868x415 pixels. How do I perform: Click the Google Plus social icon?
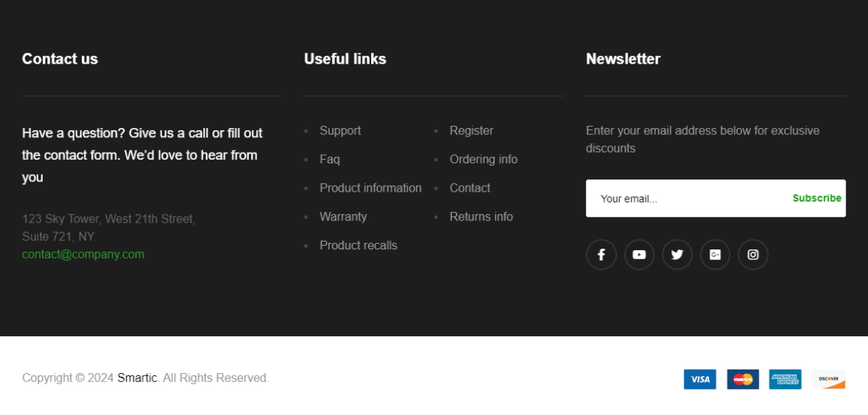pyautogui.click(x=715, y=254)
